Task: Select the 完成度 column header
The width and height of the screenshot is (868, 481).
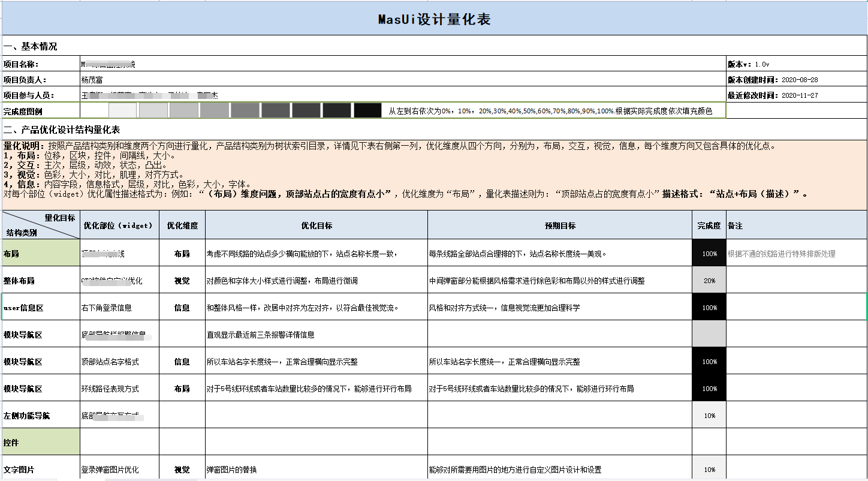Action: point(709,226)
